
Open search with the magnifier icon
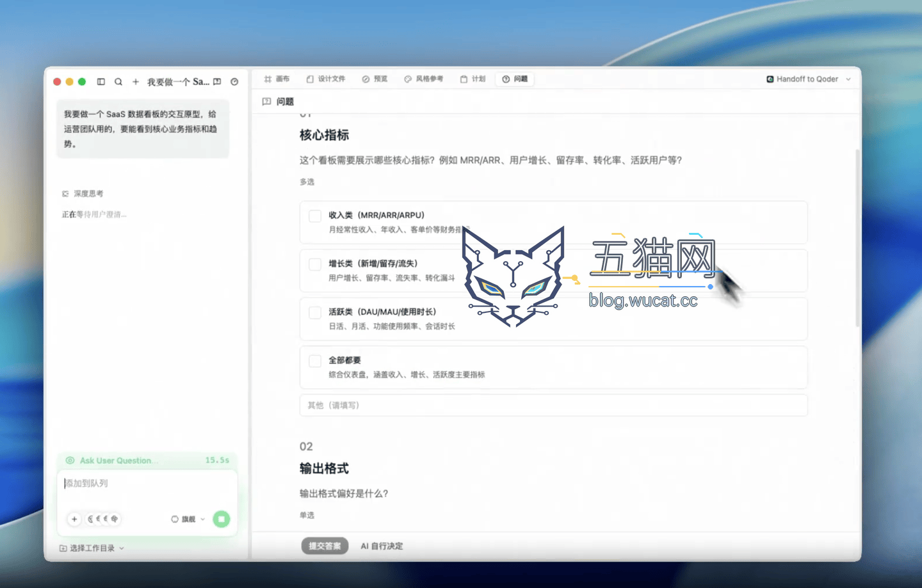118,82
